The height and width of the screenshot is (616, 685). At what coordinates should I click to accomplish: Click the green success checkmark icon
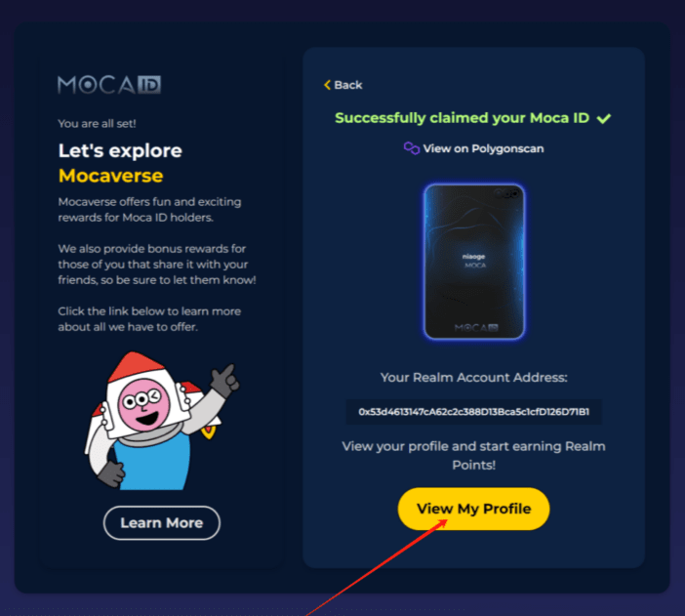pyautogui.click(x=604, y=118)
